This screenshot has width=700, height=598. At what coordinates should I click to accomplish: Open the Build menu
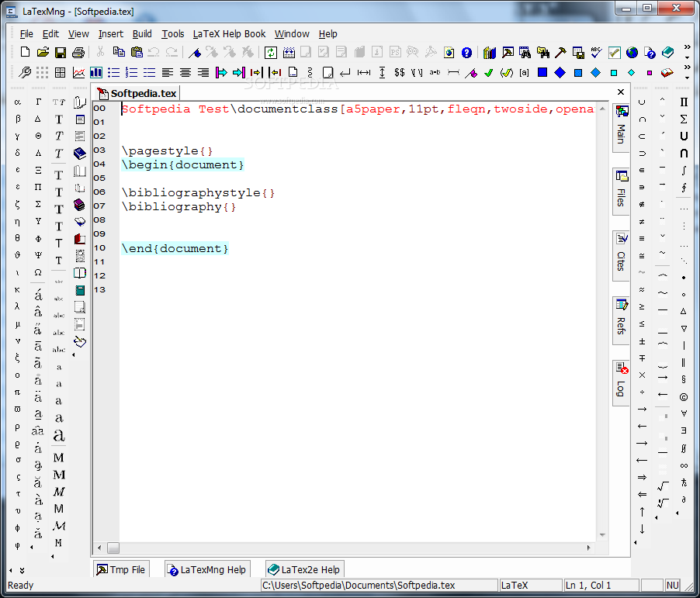point(142,34)
